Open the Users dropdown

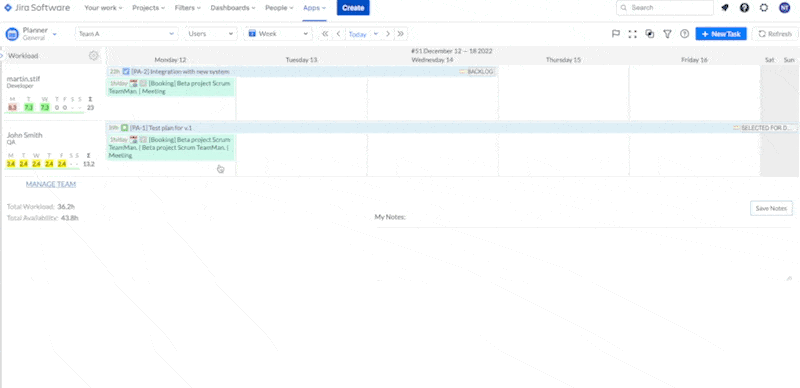point(211,34)
